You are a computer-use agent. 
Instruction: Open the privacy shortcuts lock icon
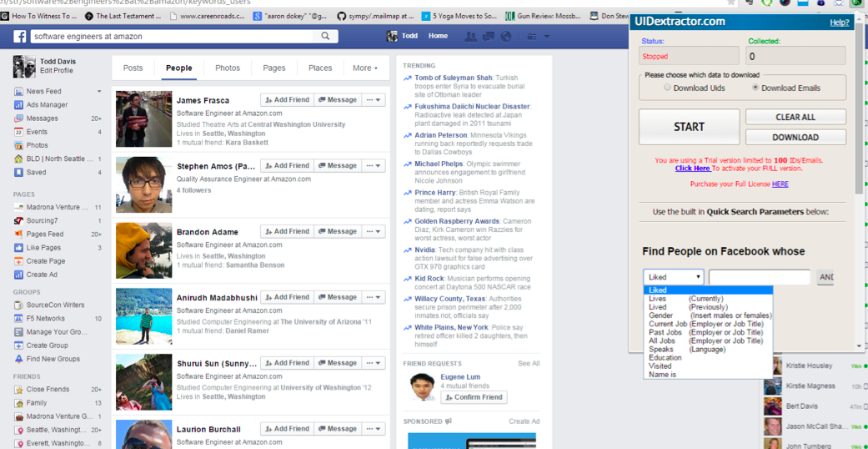(x=532, y=37)
